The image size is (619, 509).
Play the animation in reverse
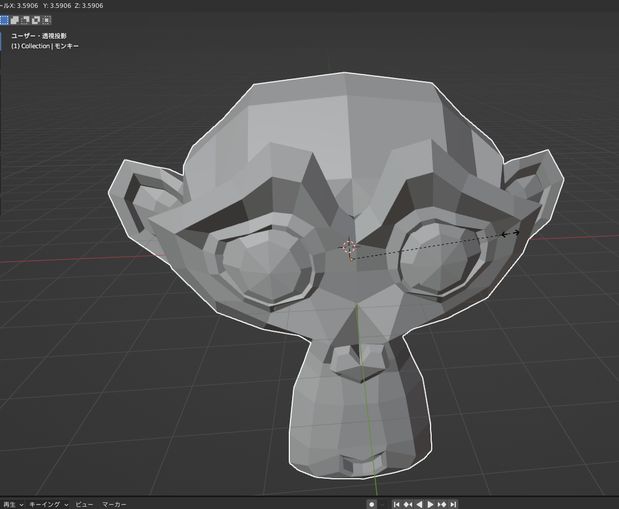point(419,504)
